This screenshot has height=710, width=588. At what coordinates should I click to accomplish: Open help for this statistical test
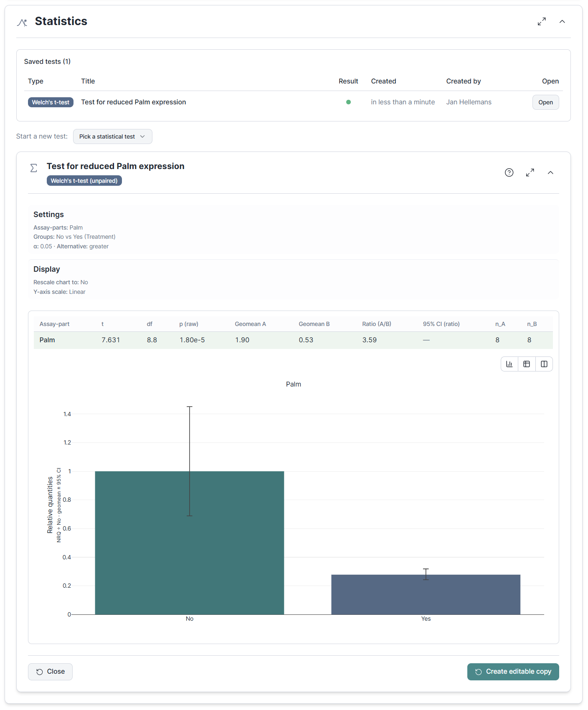[x=509, y=172]
